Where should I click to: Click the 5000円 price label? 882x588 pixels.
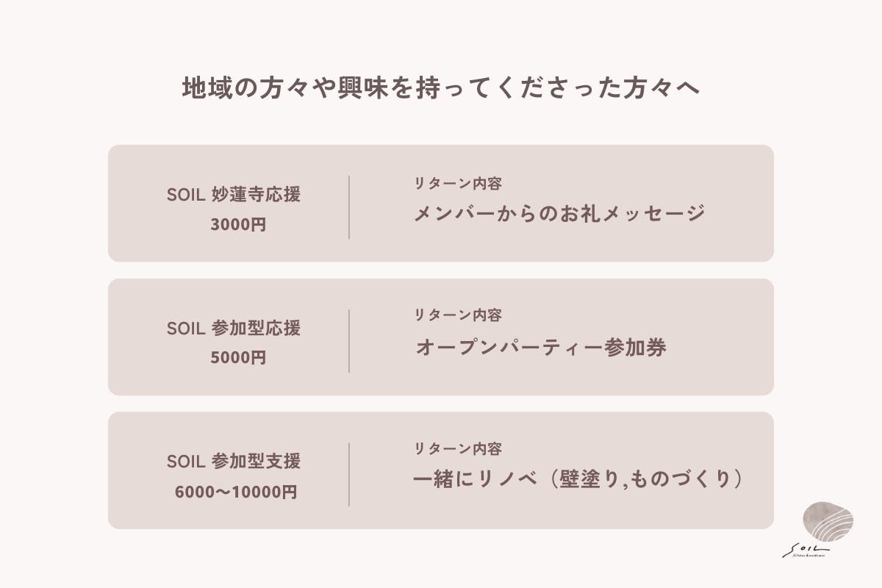237,358
